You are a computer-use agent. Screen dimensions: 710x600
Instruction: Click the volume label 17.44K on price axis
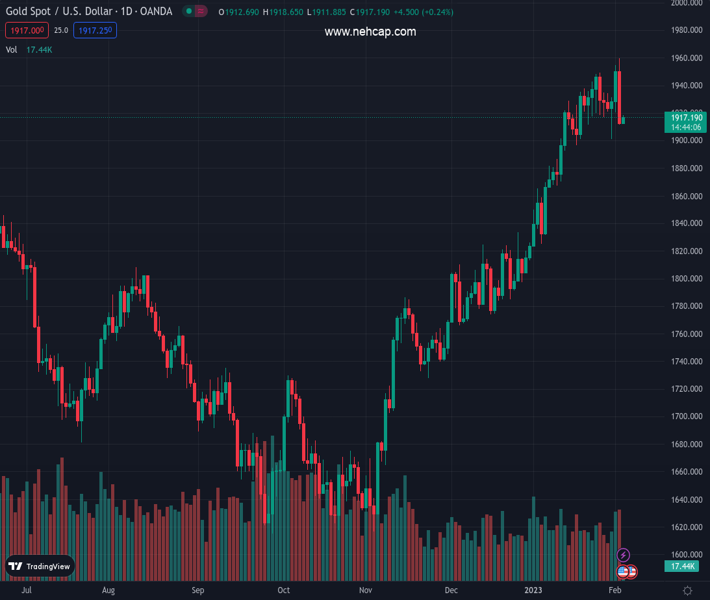coord(685,567)
